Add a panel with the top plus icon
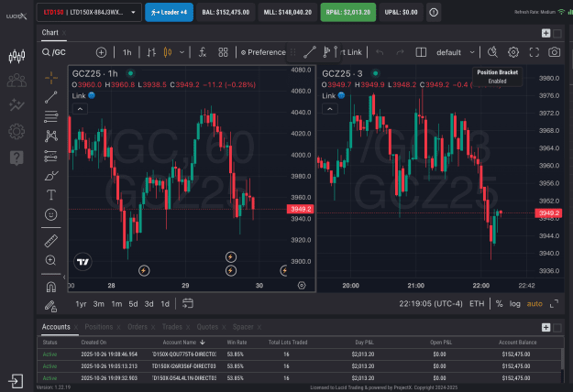 [546, 33]
